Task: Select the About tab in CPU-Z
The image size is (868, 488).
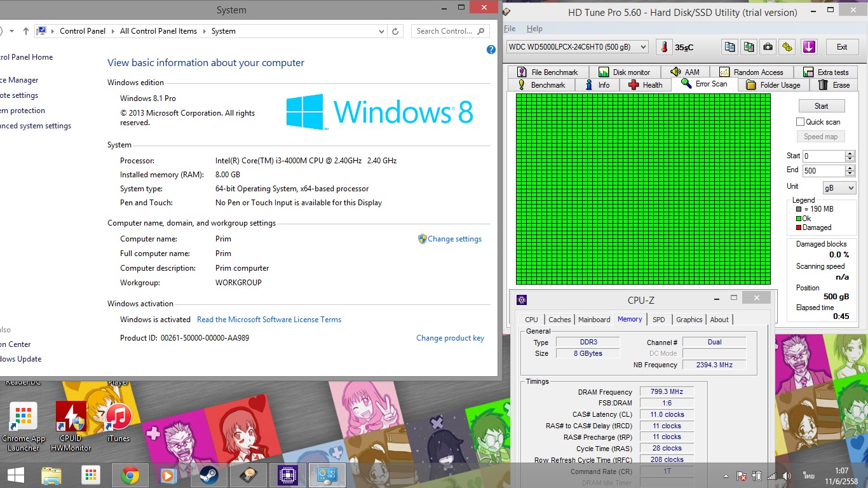Action: click(720, 320)
